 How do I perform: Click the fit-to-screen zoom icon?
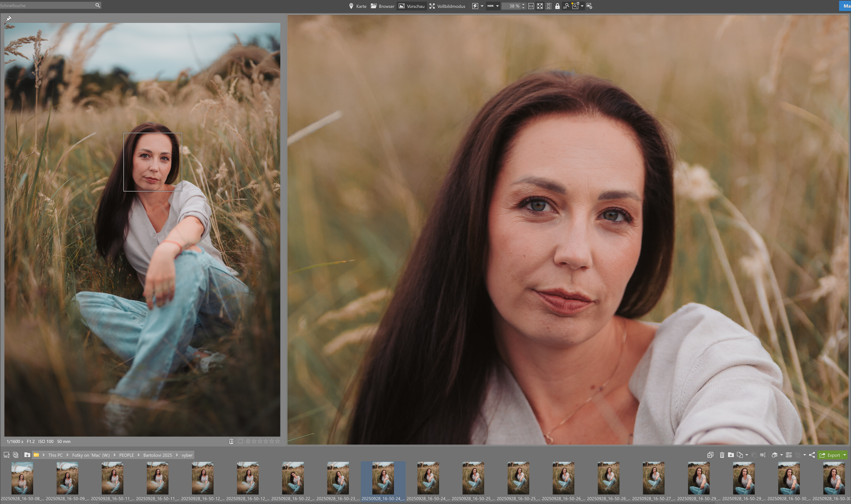tap(540, 6)
